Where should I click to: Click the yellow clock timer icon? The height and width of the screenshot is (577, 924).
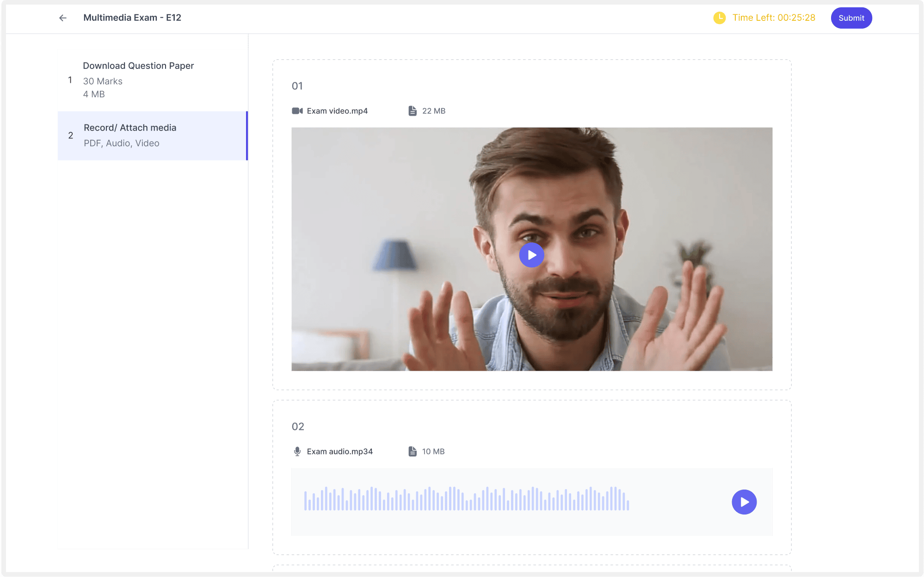coord(719,18)
